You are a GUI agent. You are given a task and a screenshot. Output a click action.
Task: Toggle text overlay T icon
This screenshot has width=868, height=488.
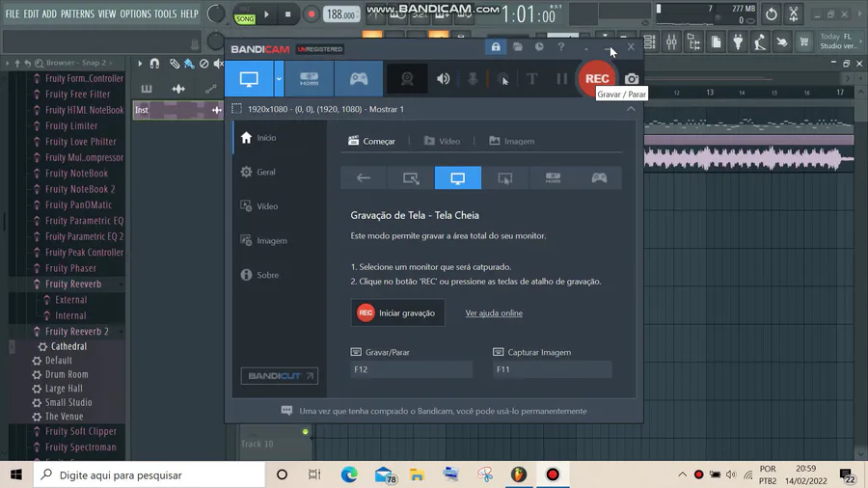[532, 79]
